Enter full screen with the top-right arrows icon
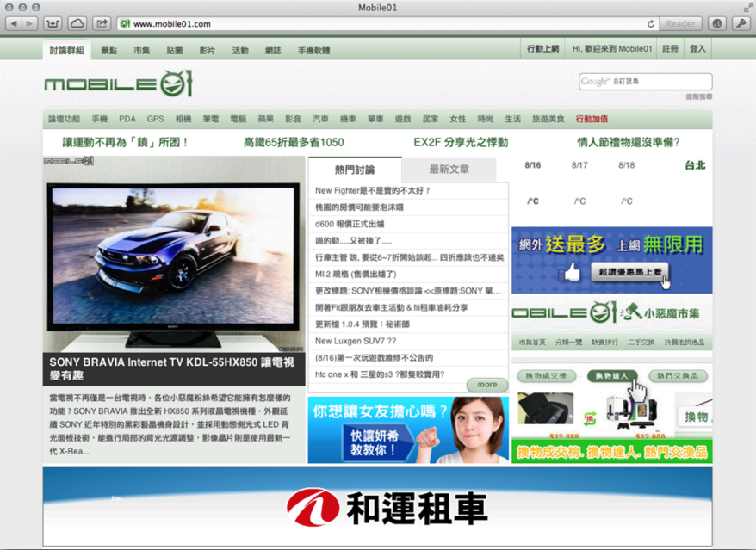Screen dimensions: 756x550 pyautogui.click(x=747, y=7)
